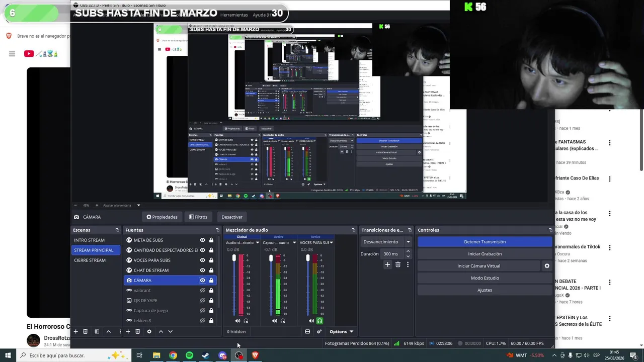Select the CHAT DE STREAM source row

pyautogui.click(x=170, y=270)
